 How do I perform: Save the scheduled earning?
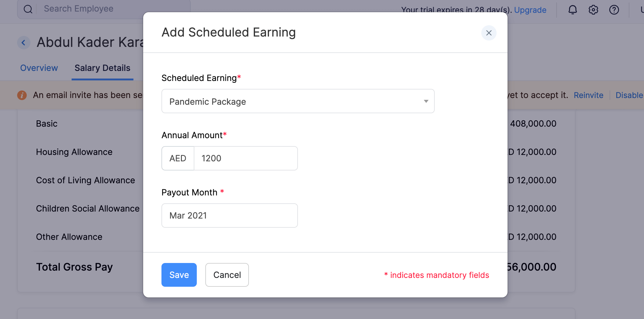coord(179,275)
